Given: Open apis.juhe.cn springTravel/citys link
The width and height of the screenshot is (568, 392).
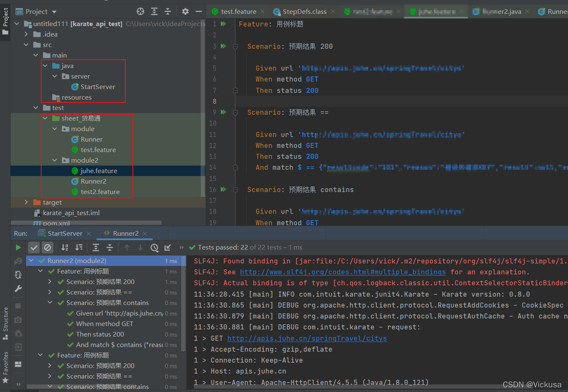Looking at the screenshot, I should coord(307,338).
